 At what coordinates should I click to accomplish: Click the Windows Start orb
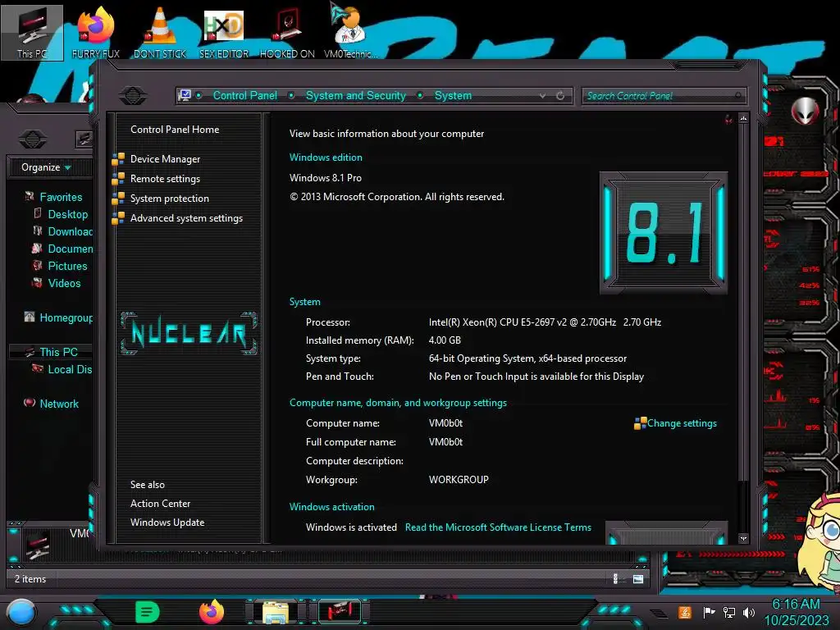21,613
